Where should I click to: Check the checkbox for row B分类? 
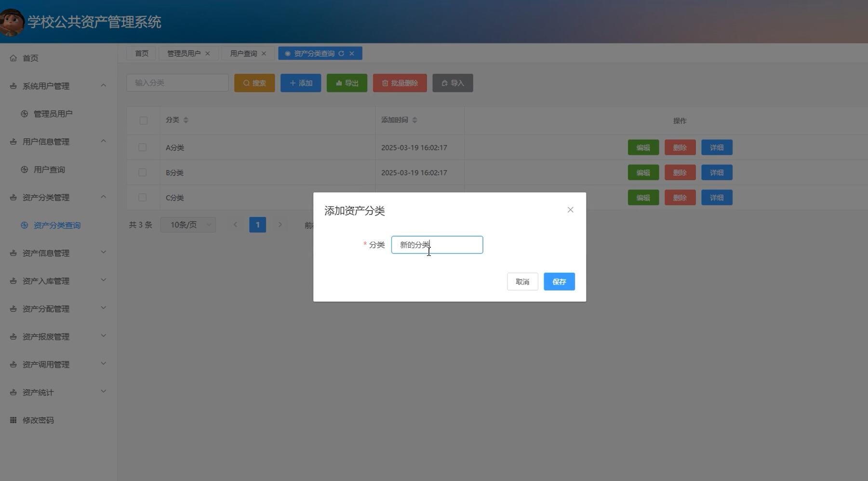[143, 172]
